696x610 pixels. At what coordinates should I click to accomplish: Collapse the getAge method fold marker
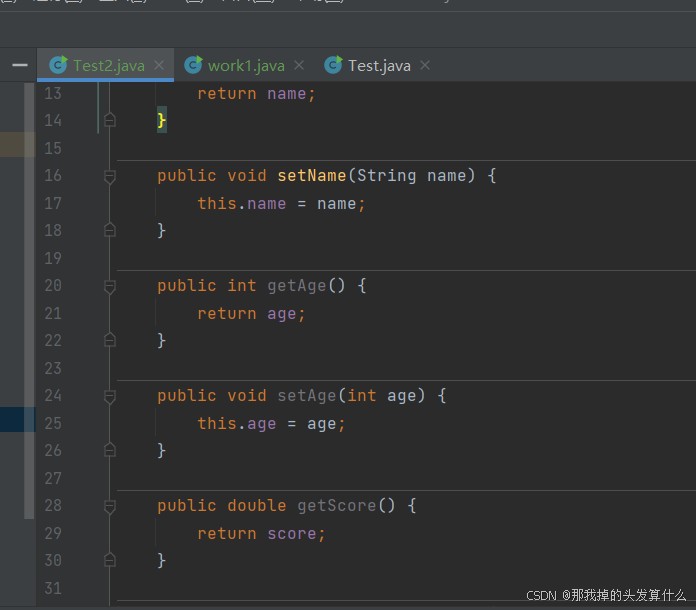[110, 286]
